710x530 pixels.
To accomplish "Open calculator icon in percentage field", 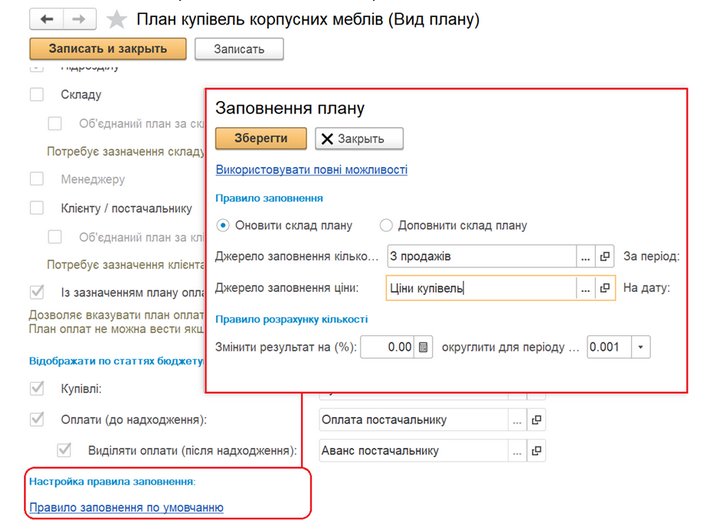I will 424,347.
